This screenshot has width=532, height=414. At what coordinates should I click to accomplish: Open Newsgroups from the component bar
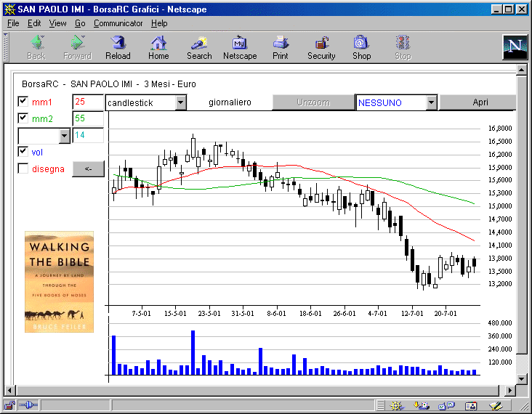coord(446,405)
